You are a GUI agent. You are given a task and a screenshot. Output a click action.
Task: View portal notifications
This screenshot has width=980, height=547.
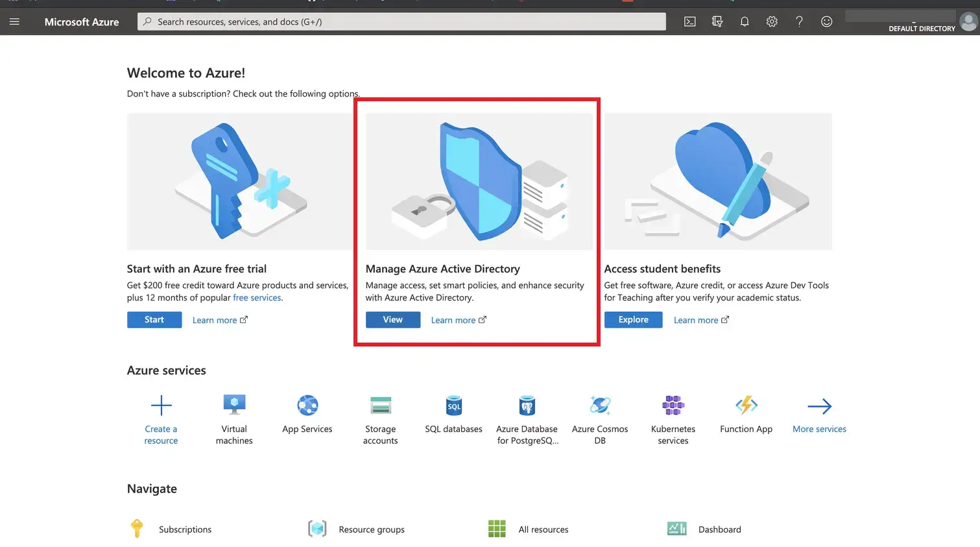(x=744, y=21)
